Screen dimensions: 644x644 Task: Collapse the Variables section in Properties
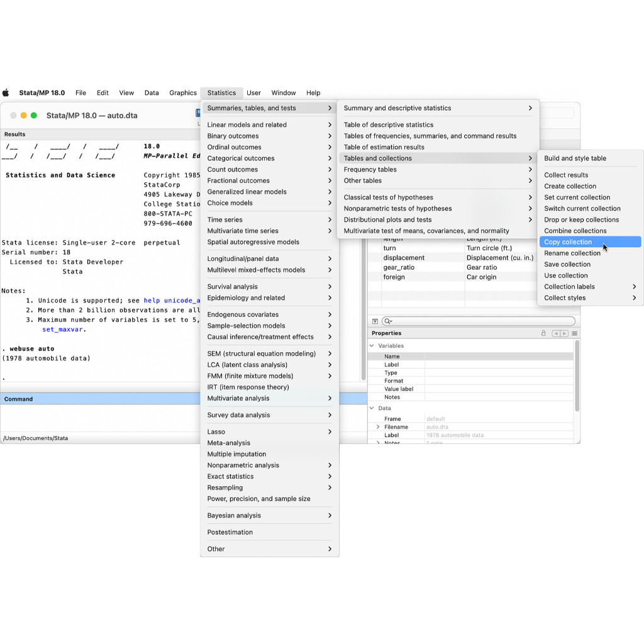click(372, 346)
